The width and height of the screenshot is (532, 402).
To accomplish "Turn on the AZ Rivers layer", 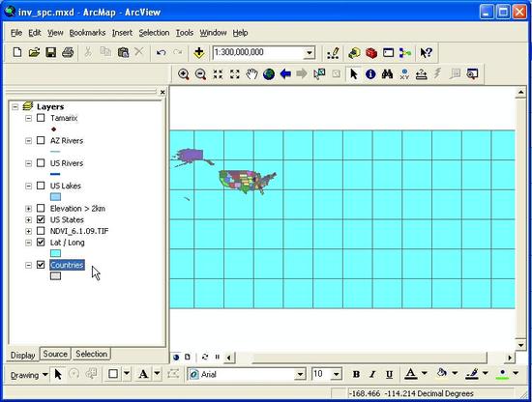I will click(41, 140).
